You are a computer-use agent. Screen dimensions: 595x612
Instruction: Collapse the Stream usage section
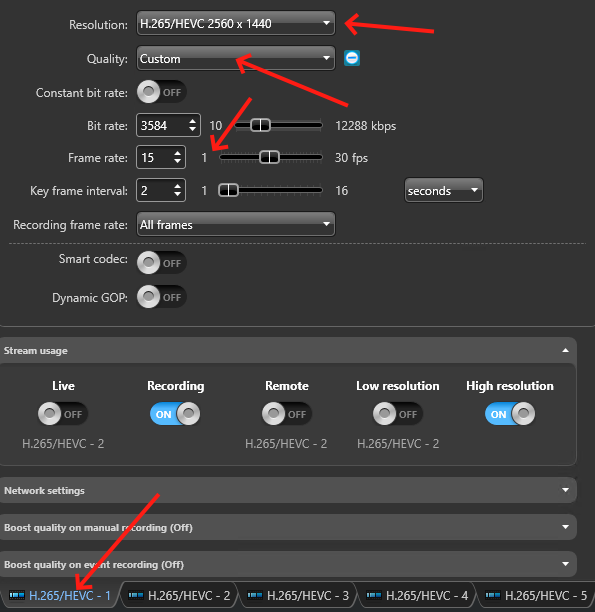click(x=565, y=350)
